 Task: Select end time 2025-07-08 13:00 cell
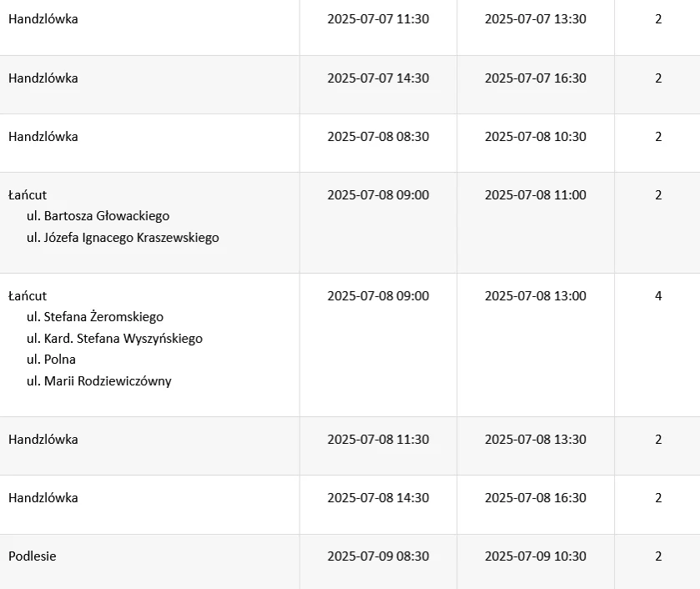[x=535, y=295]
